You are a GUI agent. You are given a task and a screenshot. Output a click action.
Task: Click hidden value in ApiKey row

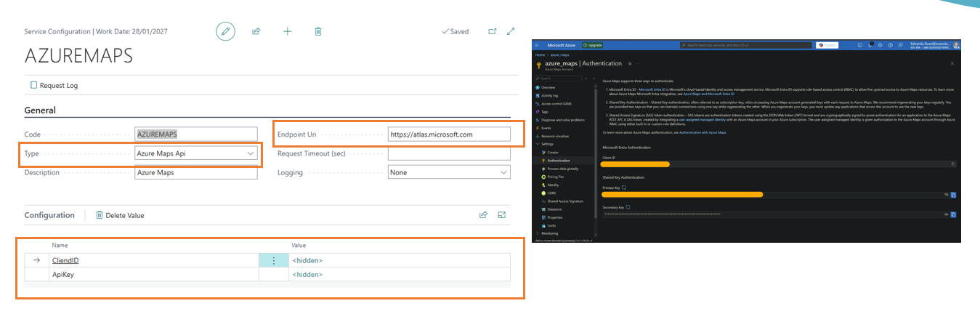pyautogui.click(x=307, y=275)
